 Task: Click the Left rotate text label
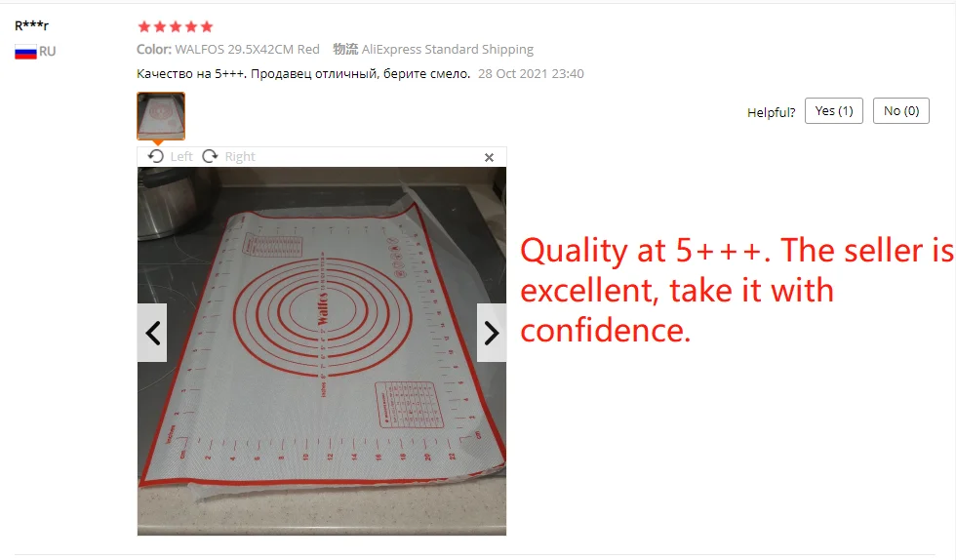coord(181,157)
